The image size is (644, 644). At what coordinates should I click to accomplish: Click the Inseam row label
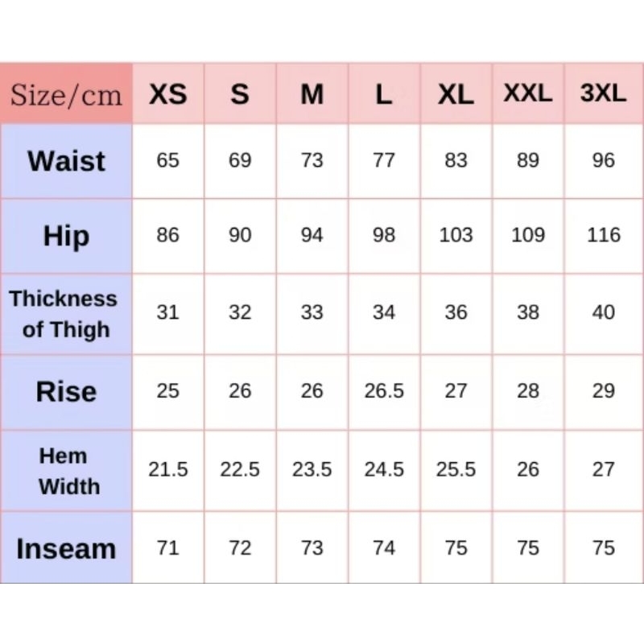[66, 549]
